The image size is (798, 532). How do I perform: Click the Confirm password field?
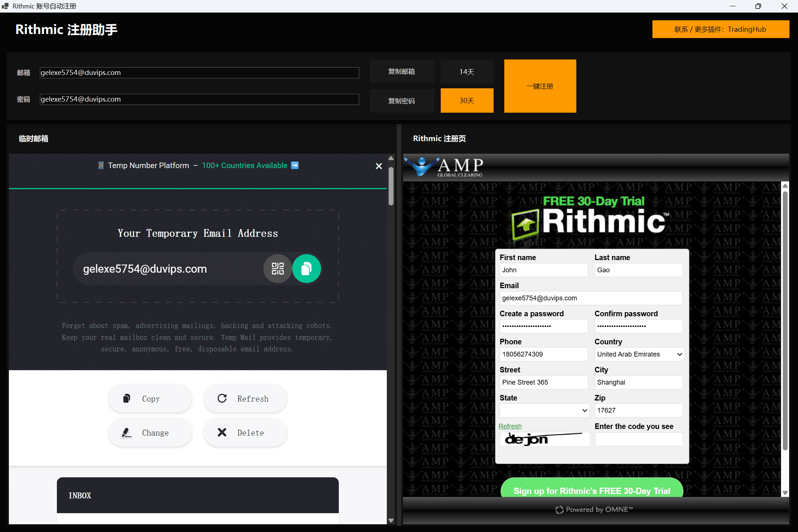(638, 326)
